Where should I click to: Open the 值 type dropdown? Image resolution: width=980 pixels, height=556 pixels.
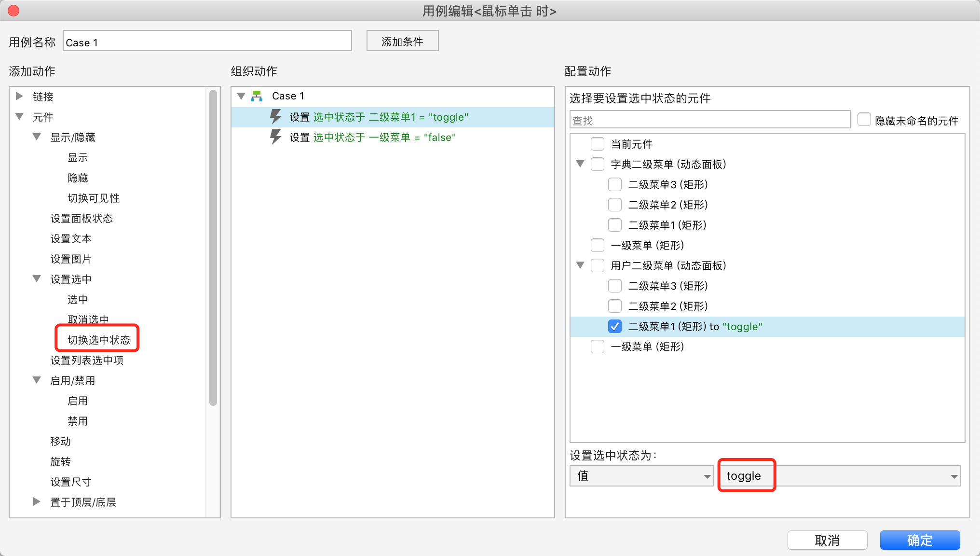(641, 476)
